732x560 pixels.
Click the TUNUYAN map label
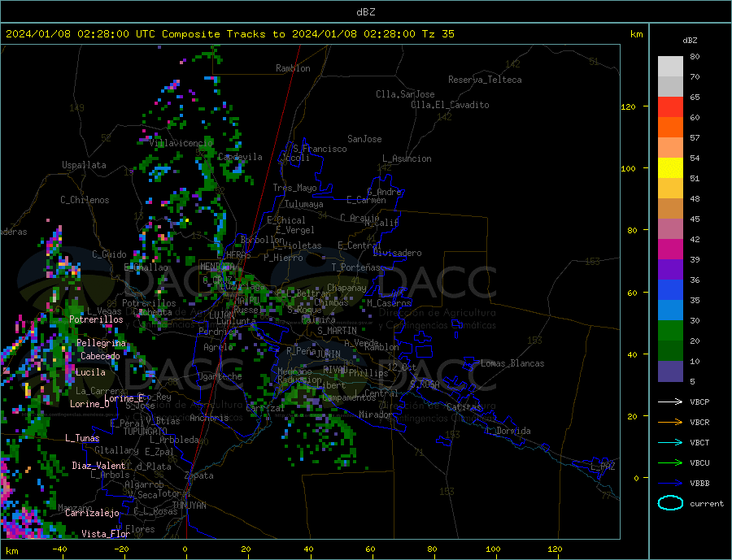[189, 506]
